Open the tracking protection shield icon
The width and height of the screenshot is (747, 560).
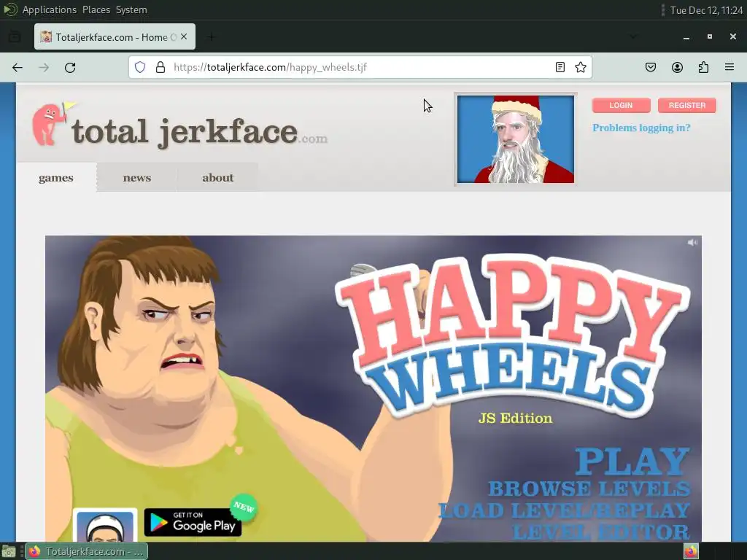click(139, 67)
